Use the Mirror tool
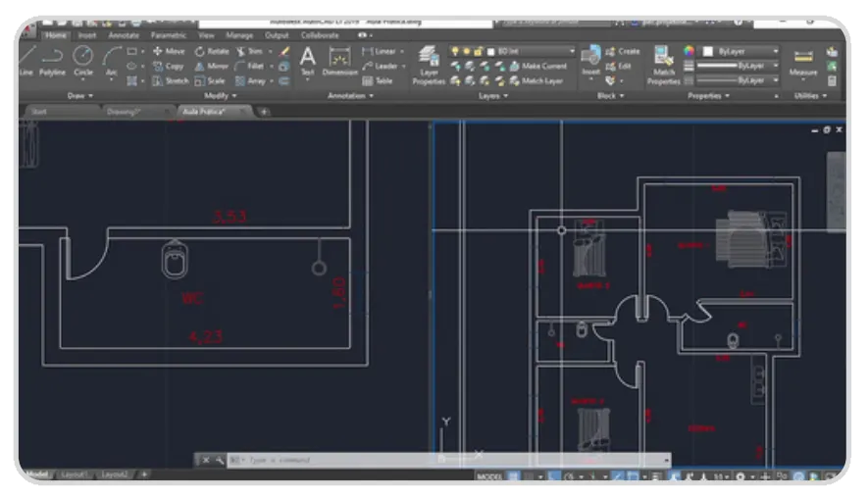This screenshot has width=868, height=497. click(x=212, y=66)
